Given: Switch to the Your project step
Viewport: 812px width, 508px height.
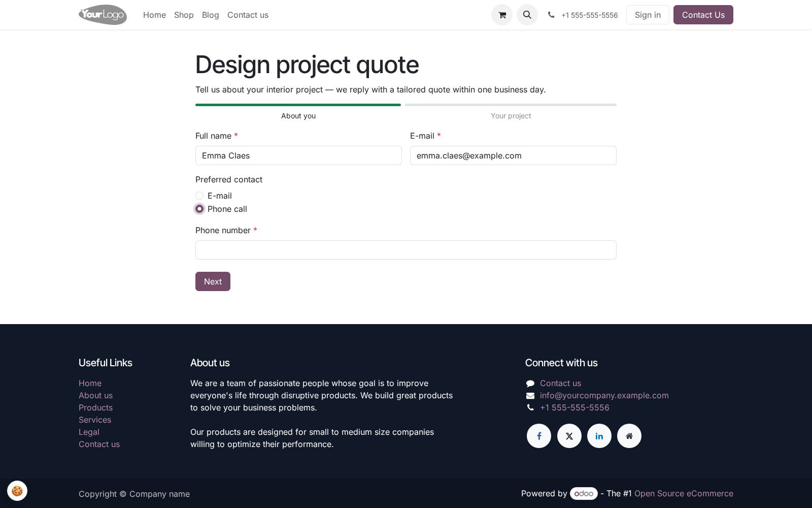Looking at the screenshot, I should pyautogui.click(x=511, y=116).
